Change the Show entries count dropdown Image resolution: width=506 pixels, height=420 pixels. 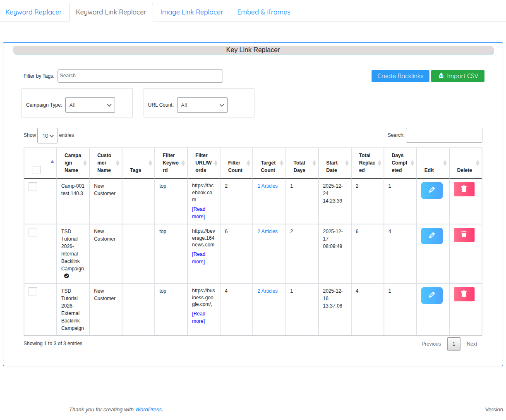[47, 136]
